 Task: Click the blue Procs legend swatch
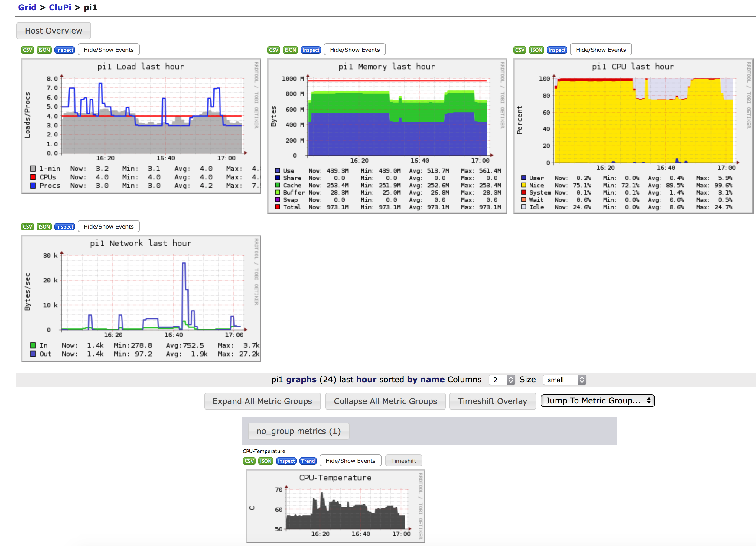33,186
